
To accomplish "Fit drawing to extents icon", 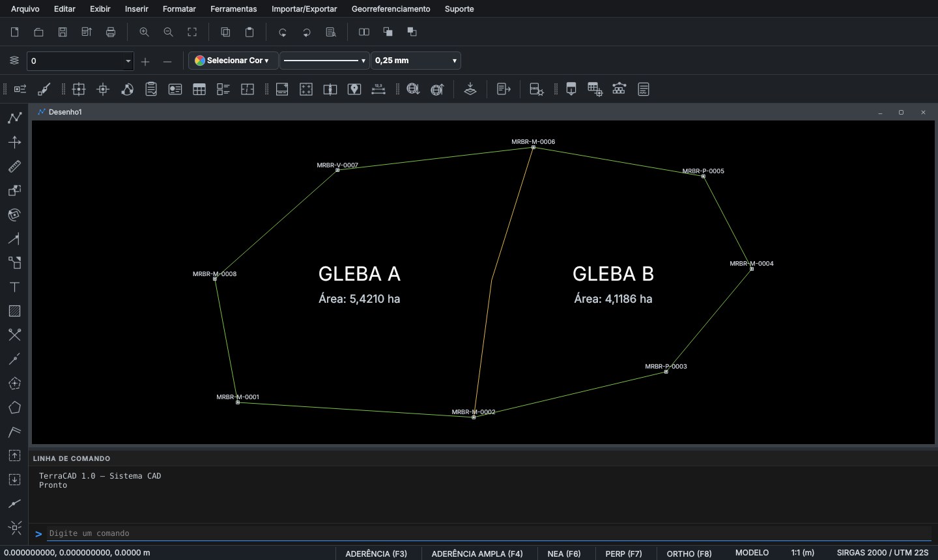I will (192, 32).
